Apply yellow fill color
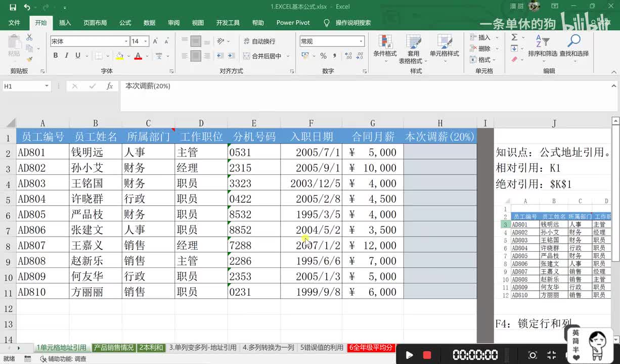The image size is (620, 364). (x=119, y=56)
